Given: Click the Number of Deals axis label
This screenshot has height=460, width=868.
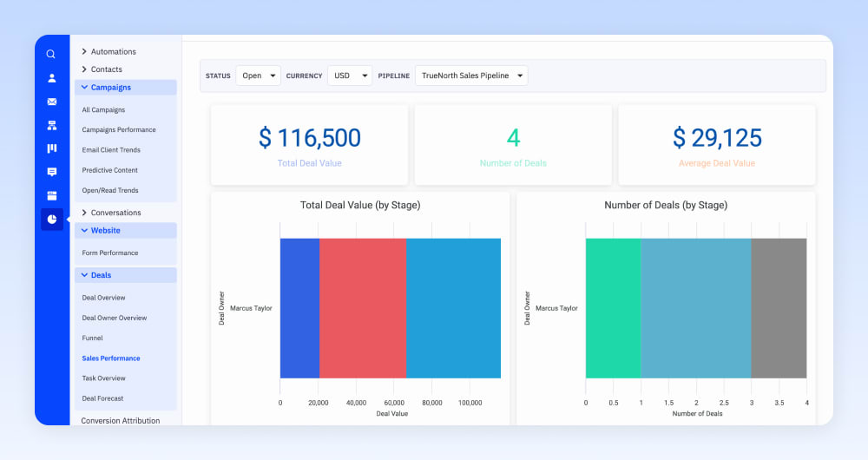Looking at the screenshot, I should click(x=697, y=413).
